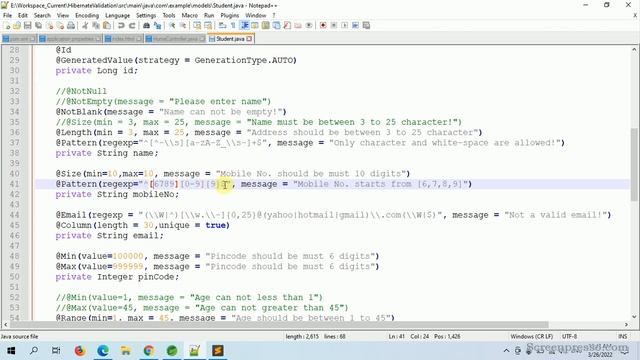
Task: Toggle synchronized horizontal scrolling
Action: click(x=208, y=25)
